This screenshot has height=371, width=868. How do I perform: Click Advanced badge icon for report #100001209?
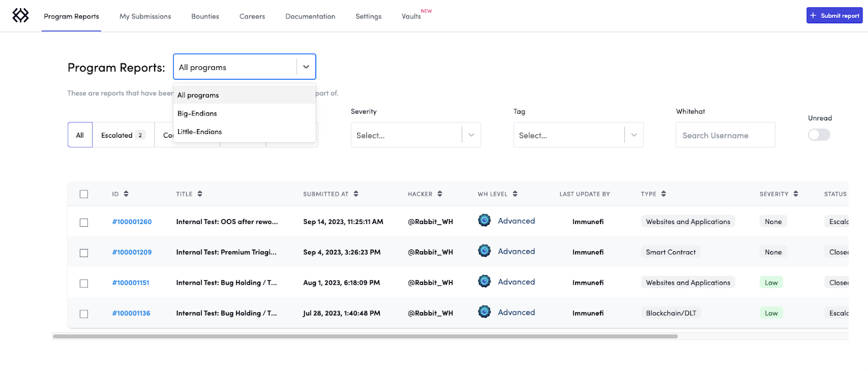coord(484,251)
